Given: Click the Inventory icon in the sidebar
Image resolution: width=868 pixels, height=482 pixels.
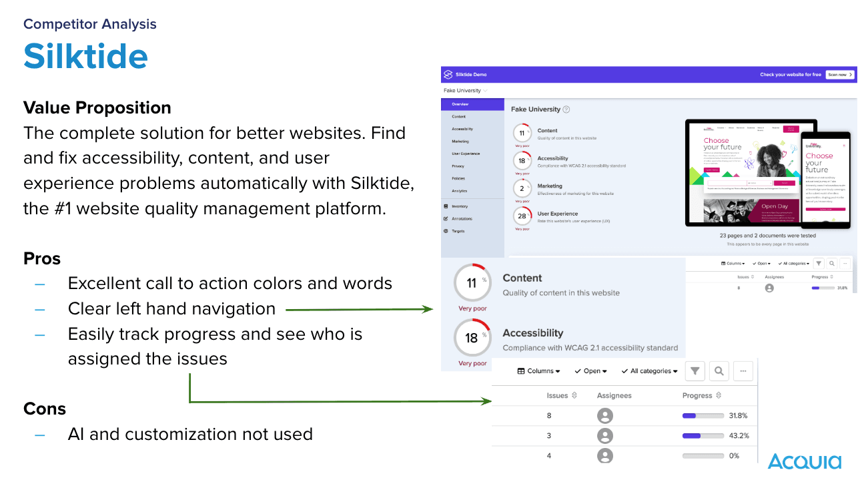Looking at the screenshot, I should [x=446, y=206].
